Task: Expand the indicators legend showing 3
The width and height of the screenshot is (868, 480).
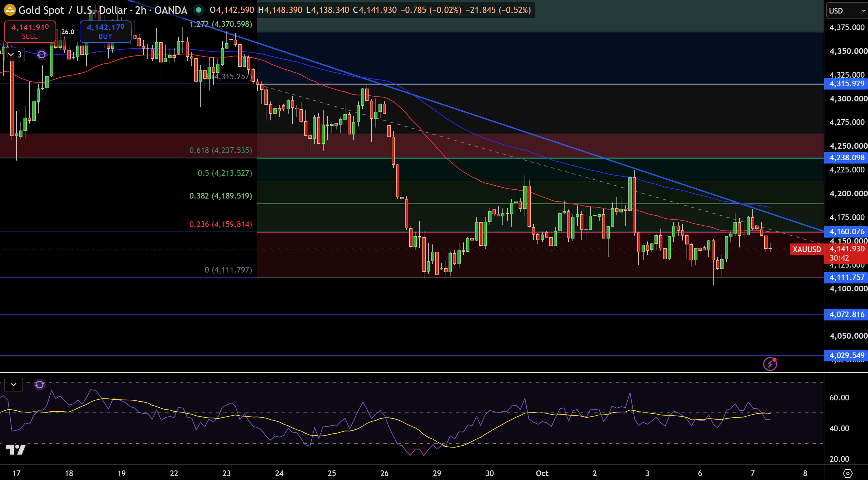Action: coord(15,54)
